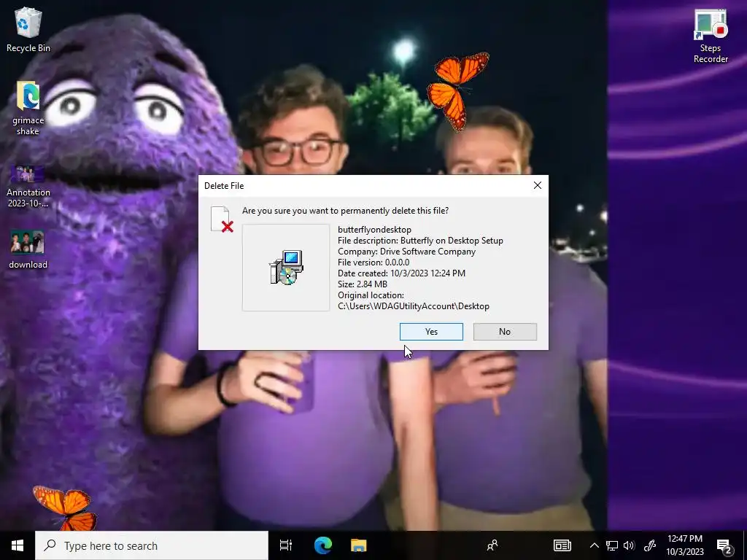The image size is (747, 560).
Task: Launch Microsoft Edge from the taskbar
Action: coord(322,545)
